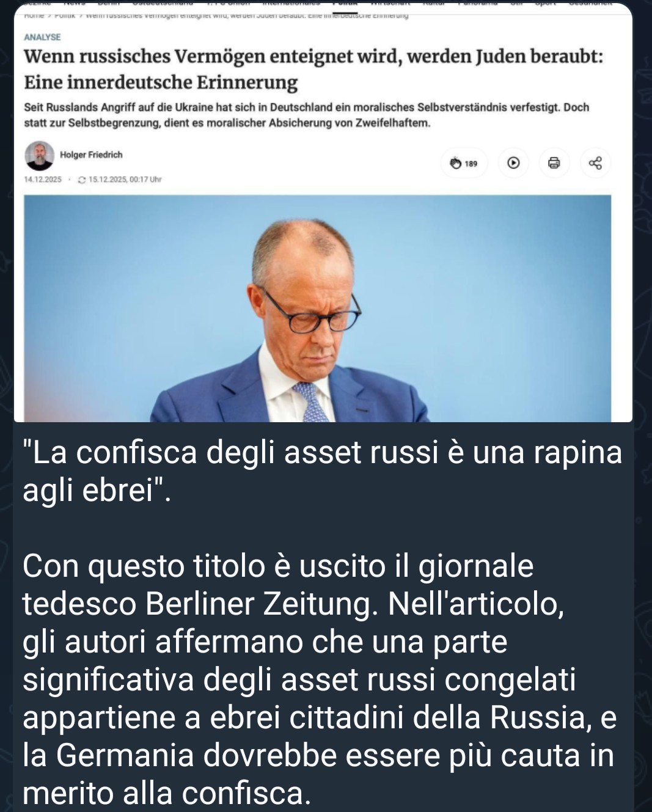Click the article photo of man in glasses
This screenshot has width=652, height=812.
pyautogui.click(x=317, y=309)
